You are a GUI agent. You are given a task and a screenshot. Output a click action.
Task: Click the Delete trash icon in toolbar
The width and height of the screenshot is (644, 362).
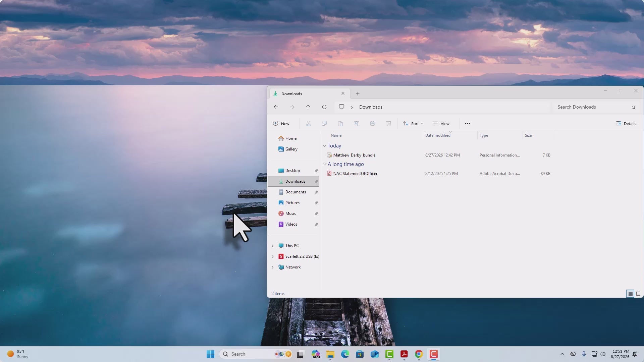point(389,124)
